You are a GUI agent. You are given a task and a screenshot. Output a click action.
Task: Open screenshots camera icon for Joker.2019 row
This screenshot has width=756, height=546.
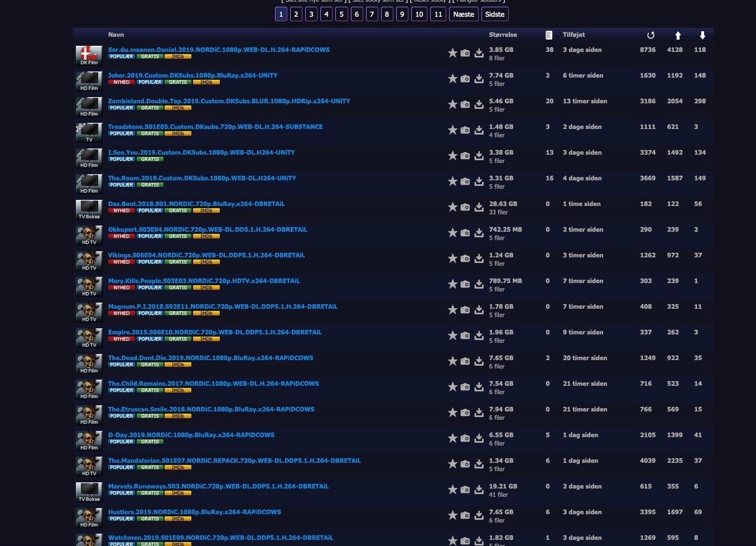click(465, 79)
